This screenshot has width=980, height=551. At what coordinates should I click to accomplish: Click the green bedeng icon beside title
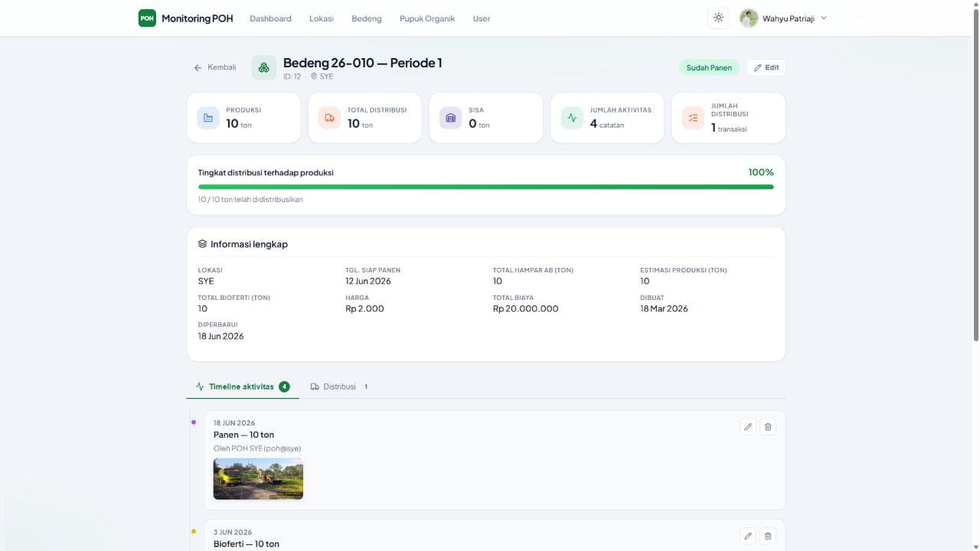coord(264,67)
